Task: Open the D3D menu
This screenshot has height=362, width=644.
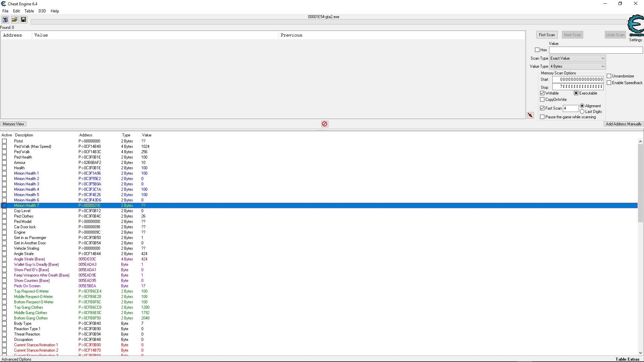Action: click(42, 11)
